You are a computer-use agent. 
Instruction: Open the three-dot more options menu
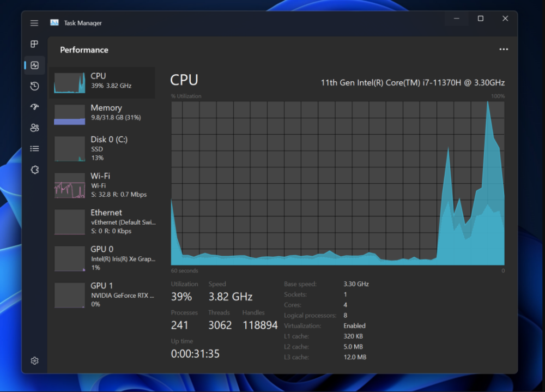click(504, 50)
